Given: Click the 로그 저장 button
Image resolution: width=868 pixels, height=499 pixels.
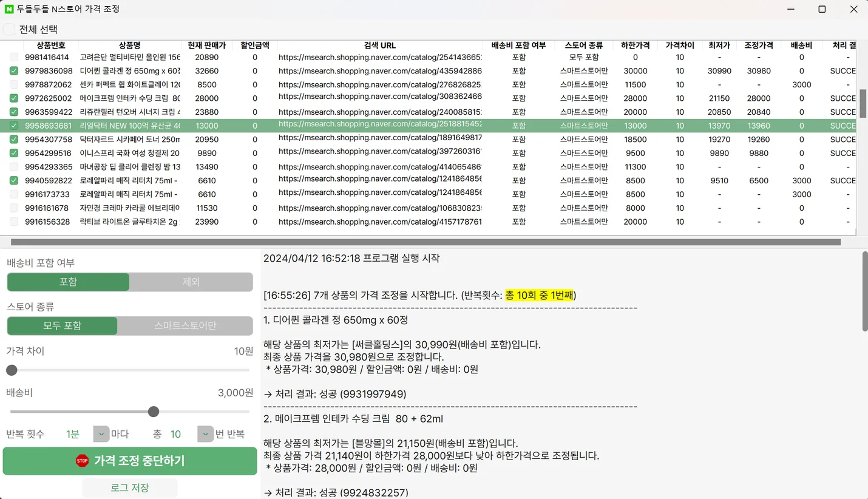Looking at the screenshot, I should (x=130, y=487).
